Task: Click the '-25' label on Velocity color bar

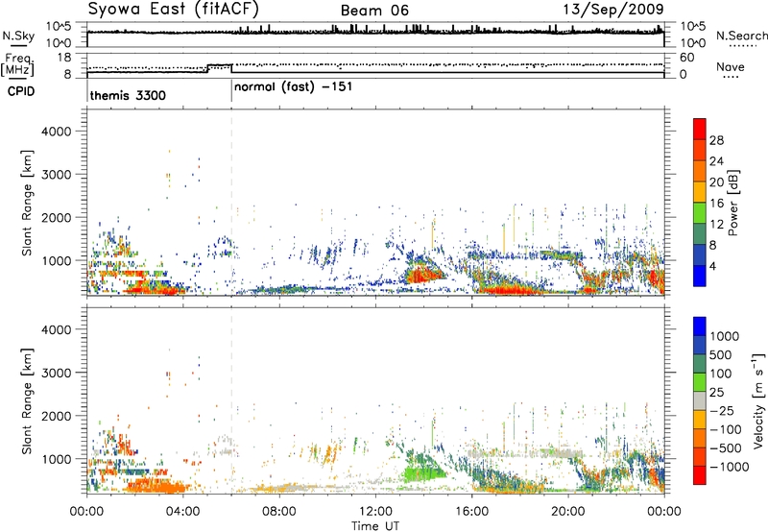Action: [x=721, y=411]
